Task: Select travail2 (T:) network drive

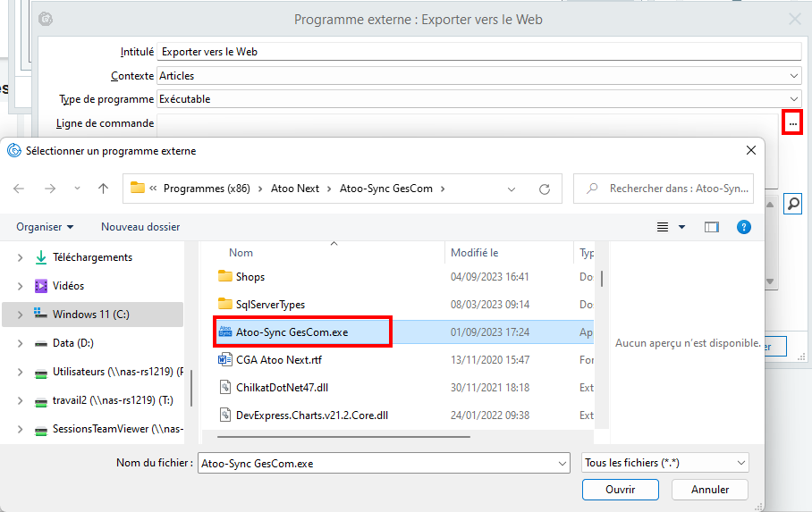Action: click(113, 400)
